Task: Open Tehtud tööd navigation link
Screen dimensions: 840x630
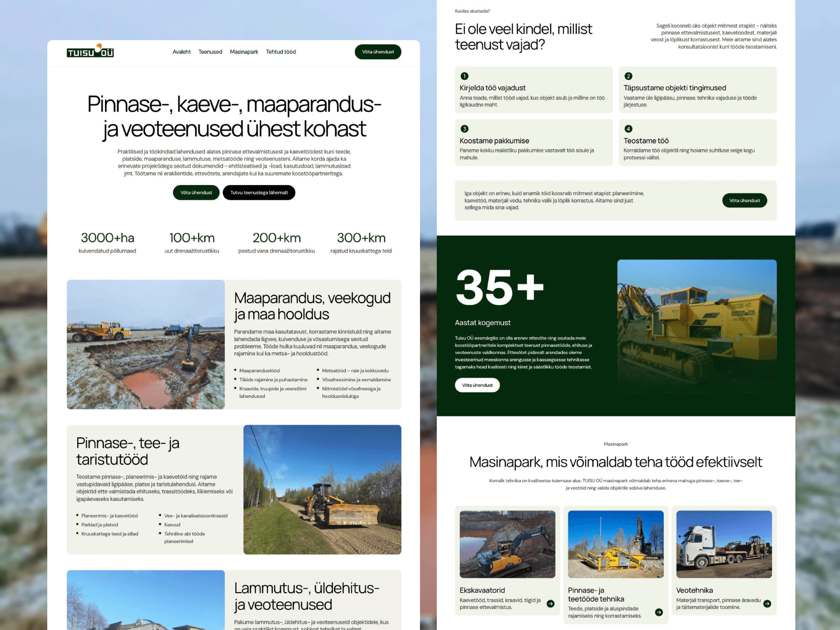Action: point(281,52)
